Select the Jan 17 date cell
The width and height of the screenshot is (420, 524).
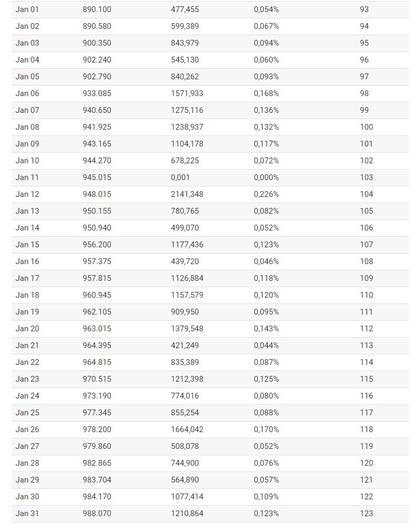coord(27,278)
